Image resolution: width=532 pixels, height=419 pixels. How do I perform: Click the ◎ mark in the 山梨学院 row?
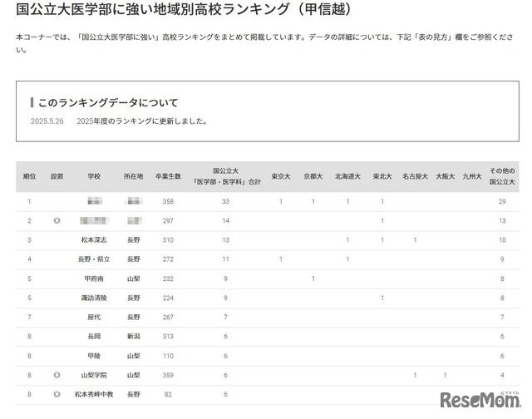coord(57,375)
